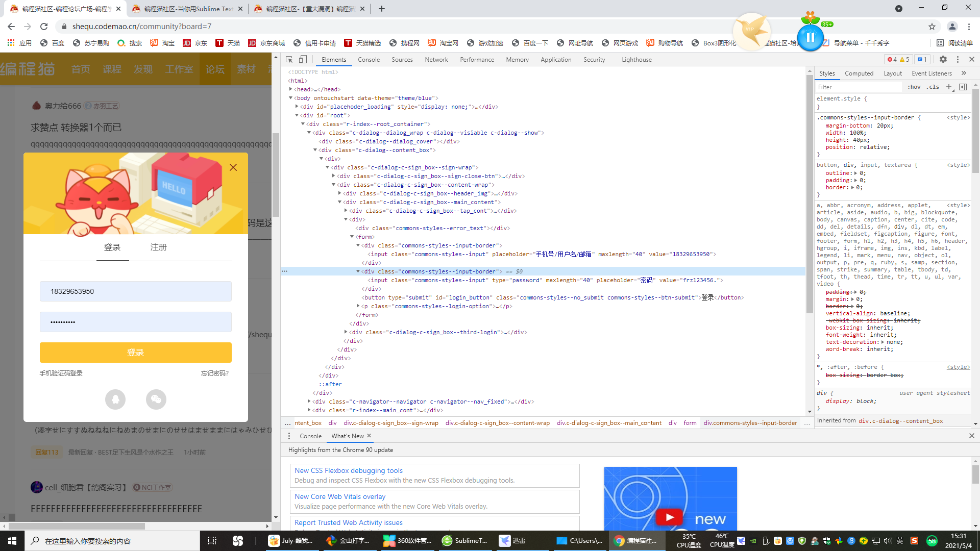Screen dimensions: 980x551
Task: Collapse the form element node
Action: point(352,237)
